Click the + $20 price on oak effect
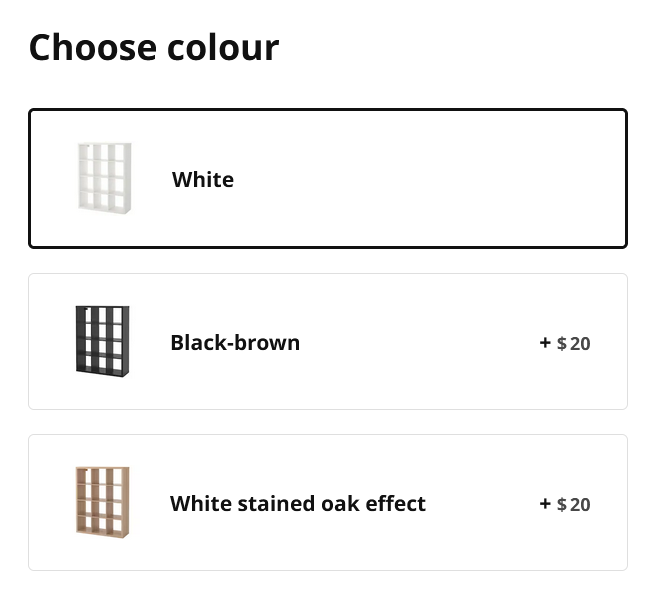The height and width of the screenshot is (592, 651). click(565, 504)
